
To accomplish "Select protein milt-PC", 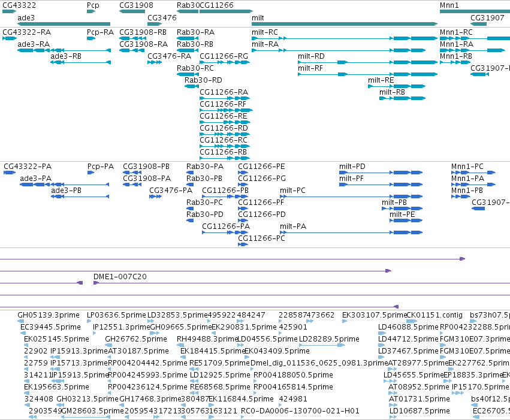I will click(351, 197).
